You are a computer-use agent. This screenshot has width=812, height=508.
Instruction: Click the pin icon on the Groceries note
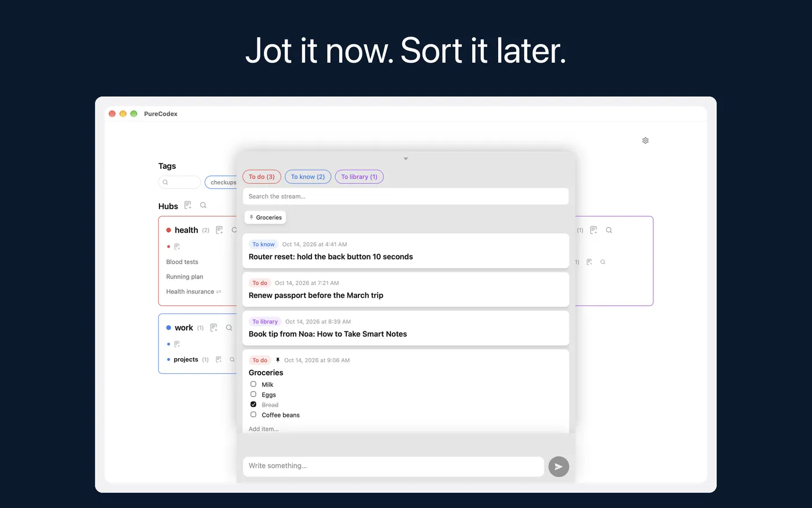pyautogui.click(x=278, y=360)
